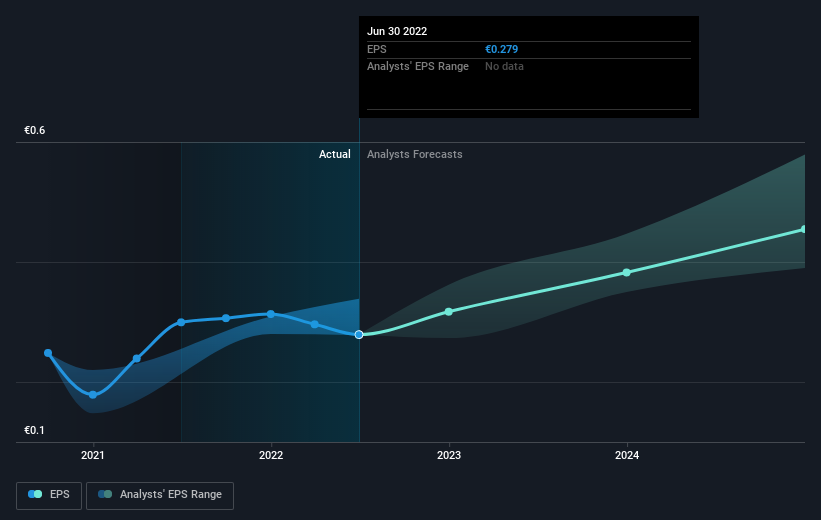Click the 2024 x-axis label
Viewport: 821px width, 520px height.
pos(627,455)
